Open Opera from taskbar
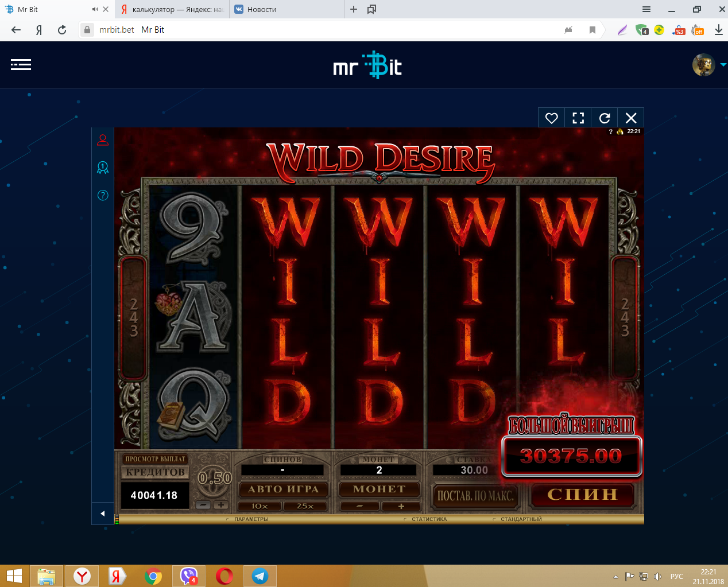Image resolution: width=728 pixels, height=587 pixels. [224, 576]
